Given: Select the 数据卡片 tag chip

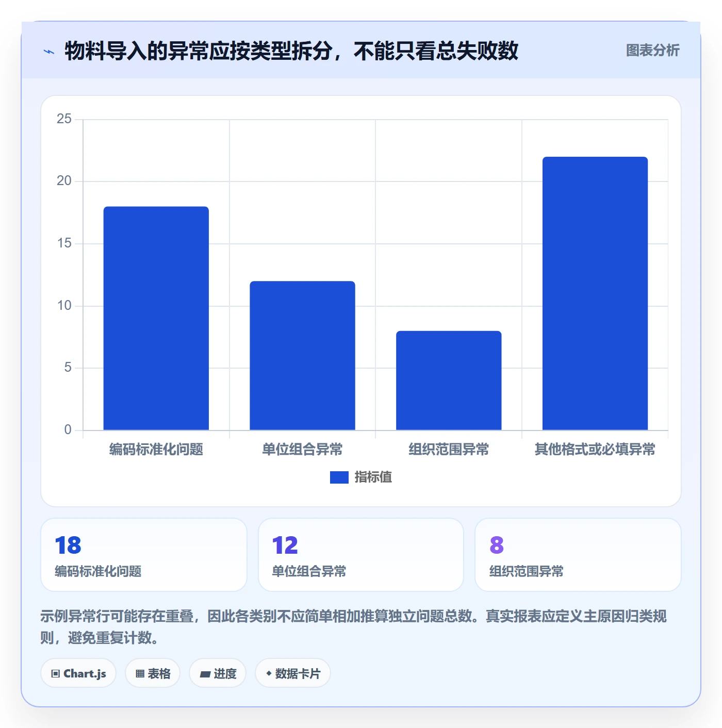Looking at the screenshot, I should (x=293, y=673).
